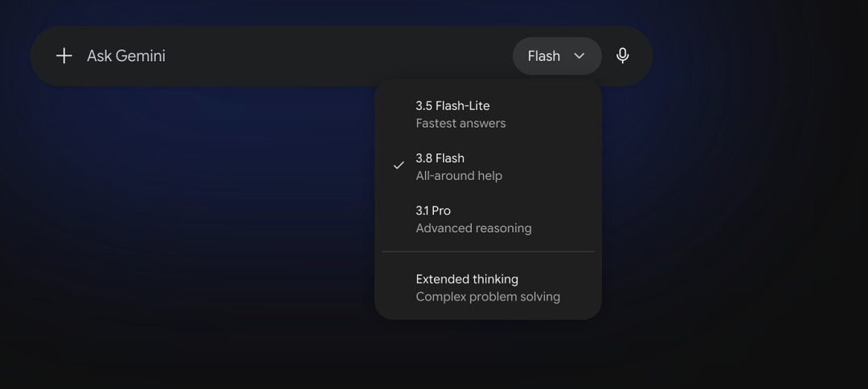Activate the microphone voice input icon
The width and height of the screenshot is (868, 389).
[x=623, y=56]
